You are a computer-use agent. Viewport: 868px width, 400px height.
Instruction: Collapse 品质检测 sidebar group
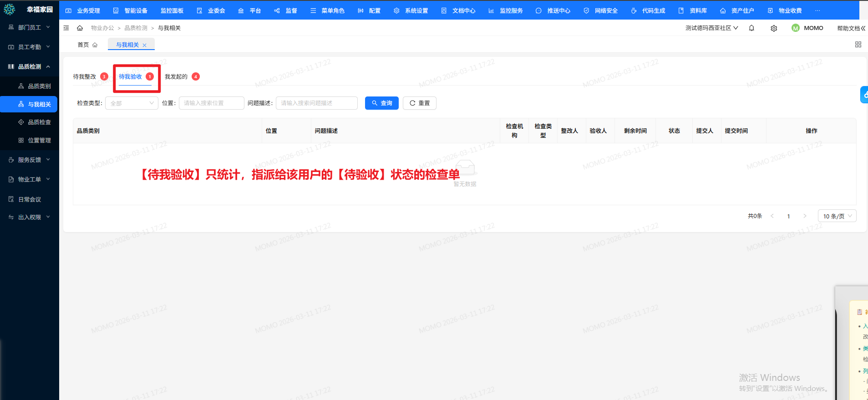(x=30, y=66)
